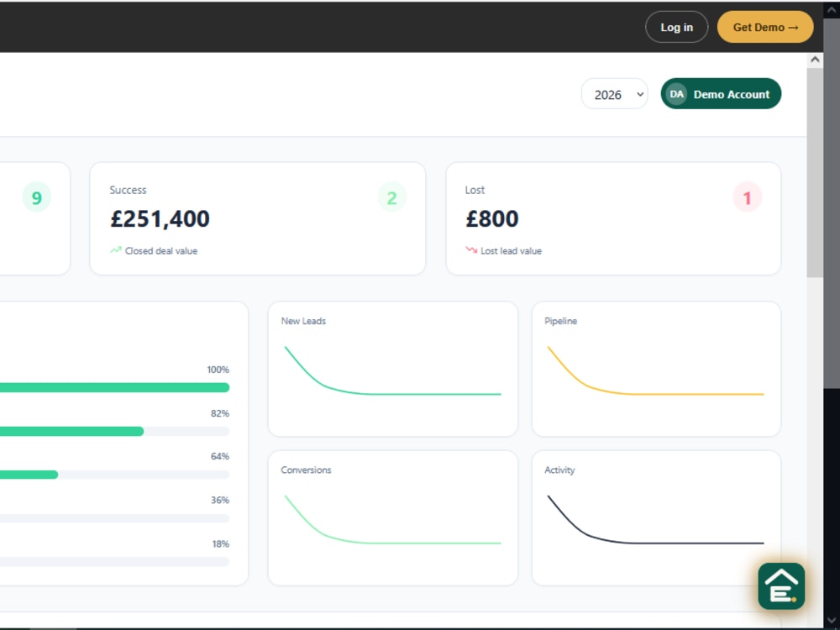Click the downward trend icon beside Lost lead value
This screenshot has height=630, width=840.
(x=471, y=250)
